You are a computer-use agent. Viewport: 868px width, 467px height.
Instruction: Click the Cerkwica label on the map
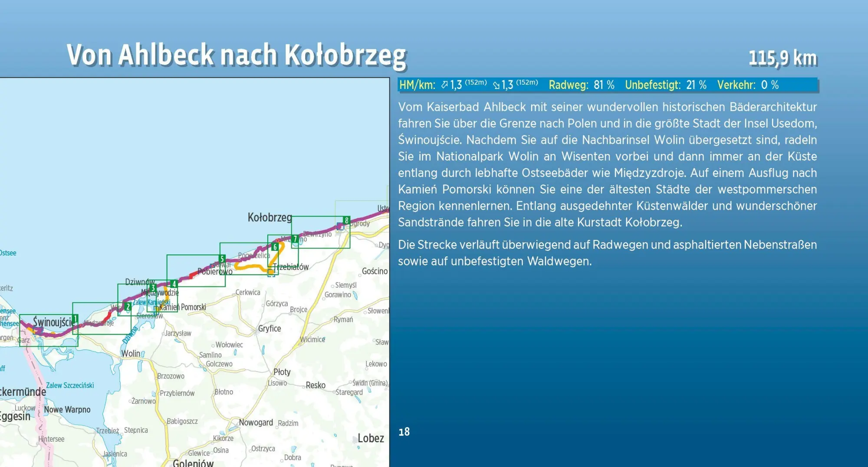(x=248, y=293)
